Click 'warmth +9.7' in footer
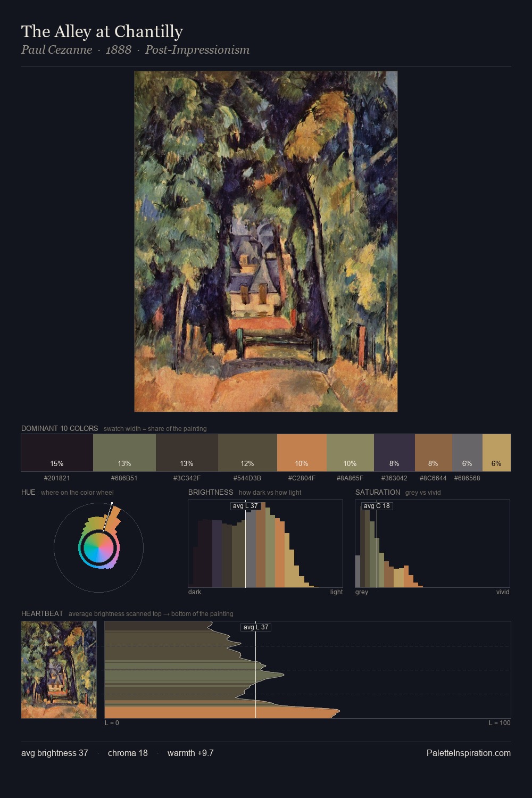 pyautogui.click(x=190, y=753)
